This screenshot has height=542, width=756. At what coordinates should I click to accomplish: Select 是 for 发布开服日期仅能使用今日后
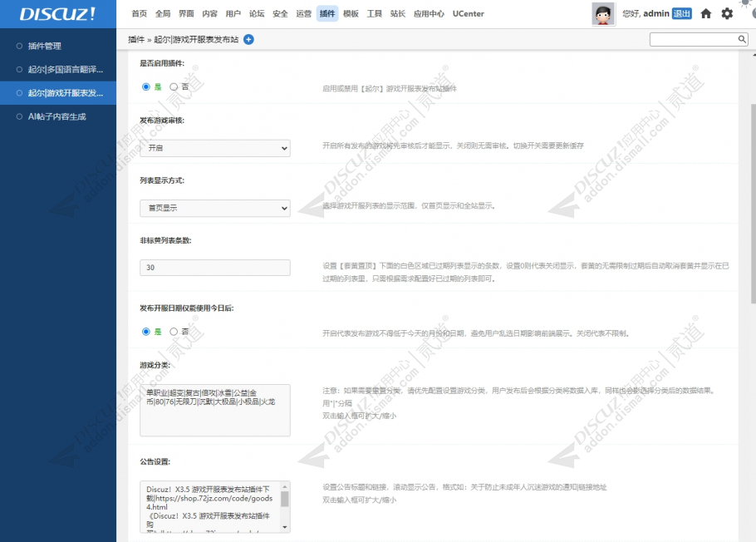[x=146, y=332]
